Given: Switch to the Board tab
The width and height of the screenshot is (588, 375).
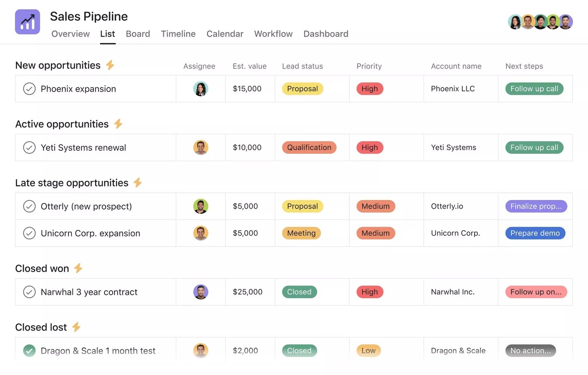Looking at the screenshot, I should click(x=138, y=34).
